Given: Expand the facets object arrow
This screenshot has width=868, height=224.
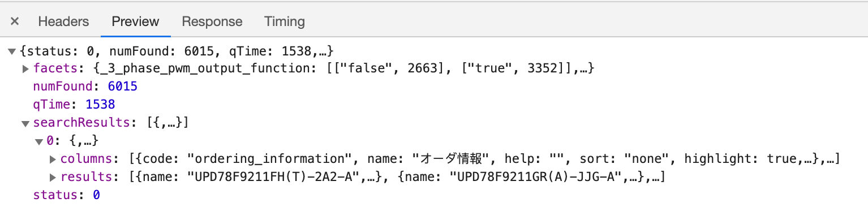Looking at the screenshot, I should point(25,69).
